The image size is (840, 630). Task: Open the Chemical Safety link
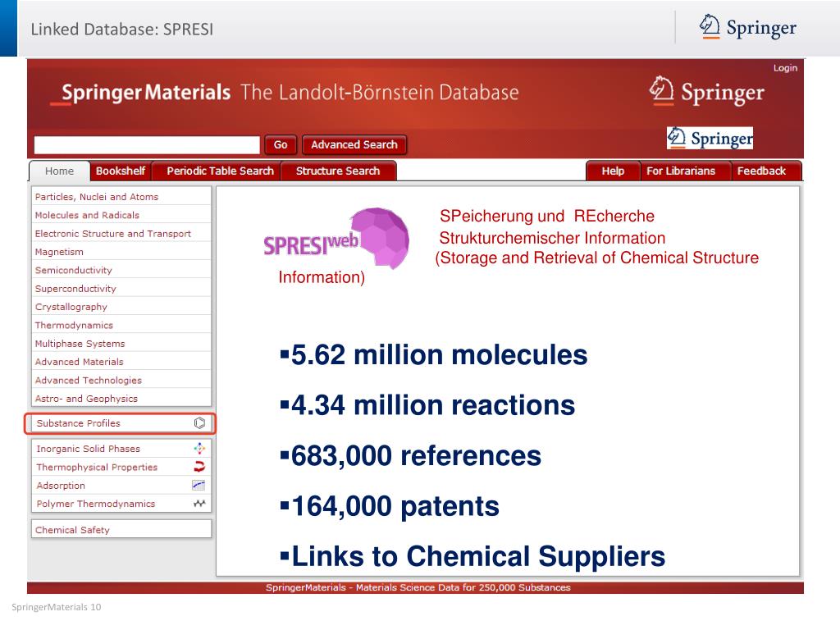121,529
